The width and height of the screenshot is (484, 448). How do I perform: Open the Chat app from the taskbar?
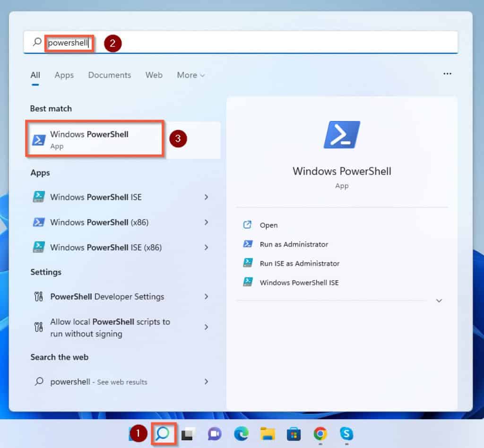click(215, 434)
